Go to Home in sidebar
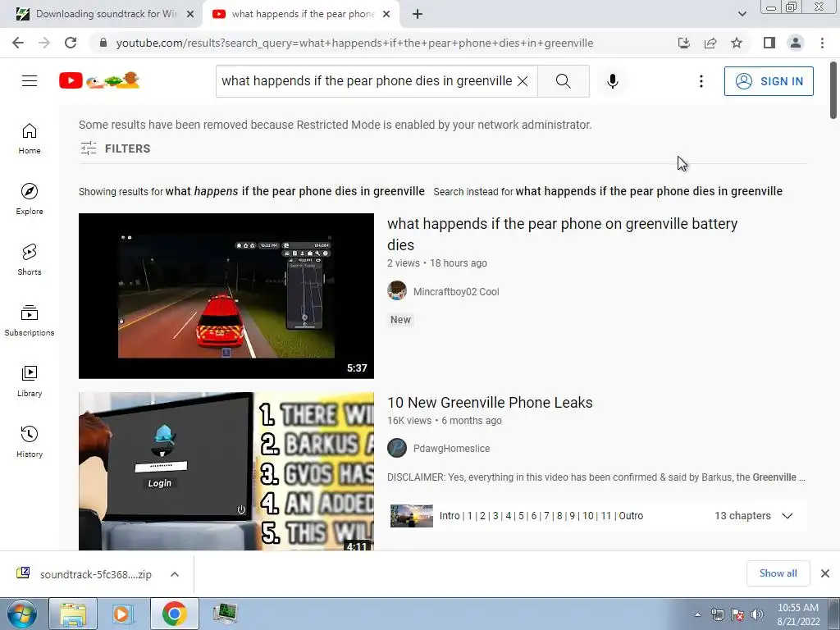This screenshot has width=840, height=630. click(30, 139)
